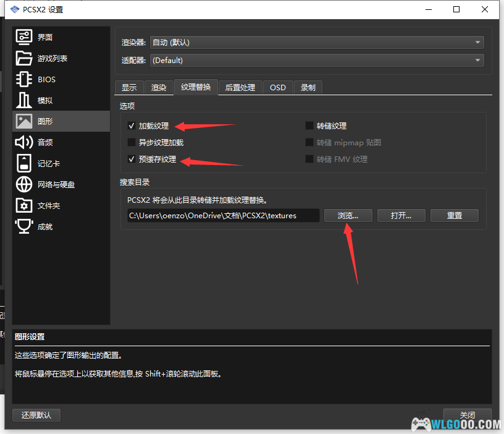Uncheck the 加载纹理 checkbox
504x434 pixels.
pyautogui.click(x=132, y=126)
